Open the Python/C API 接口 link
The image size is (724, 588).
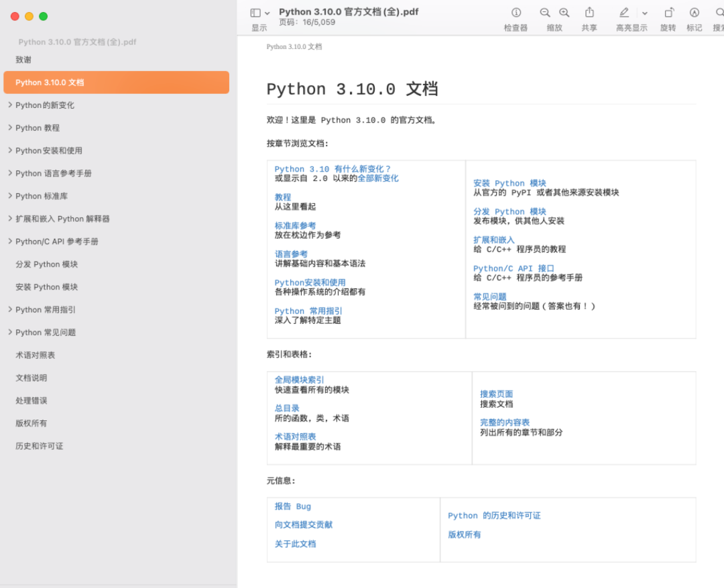click(x=514, y=268)
